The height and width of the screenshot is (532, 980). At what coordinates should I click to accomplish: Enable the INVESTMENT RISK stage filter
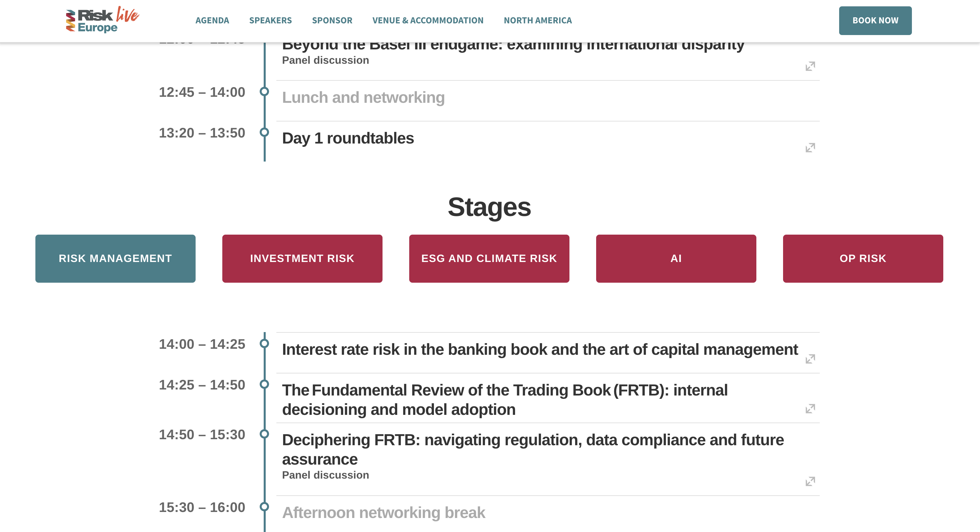[x=302, y=258]
